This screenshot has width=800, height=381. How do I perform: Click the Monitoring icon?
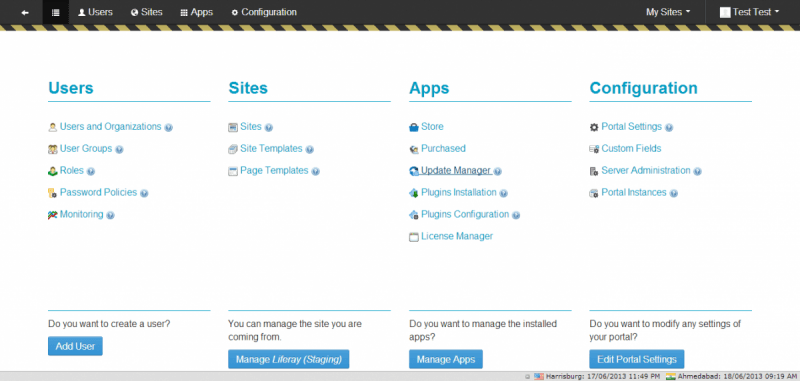53,215
